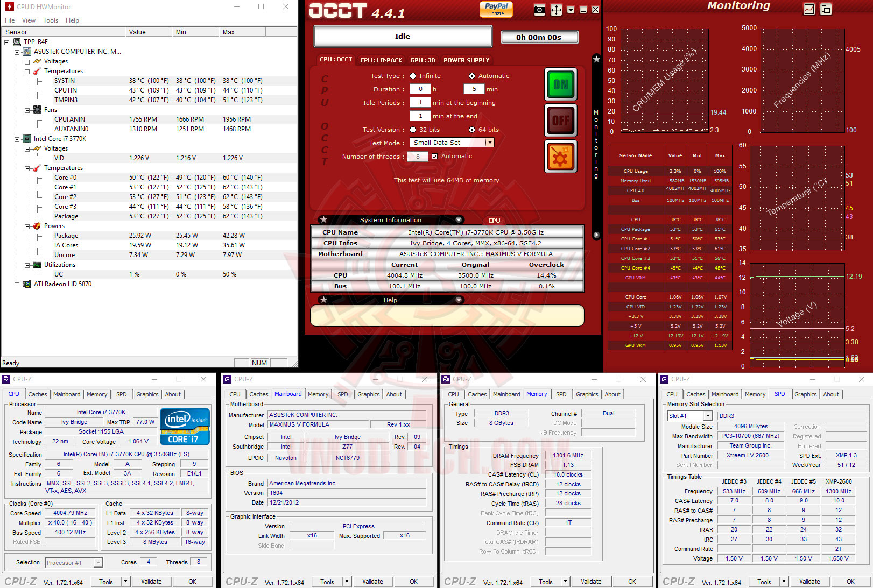The image size is (873, 588).
Task: Click the CPU tab beside System Information
Action: tap(494, 220)
